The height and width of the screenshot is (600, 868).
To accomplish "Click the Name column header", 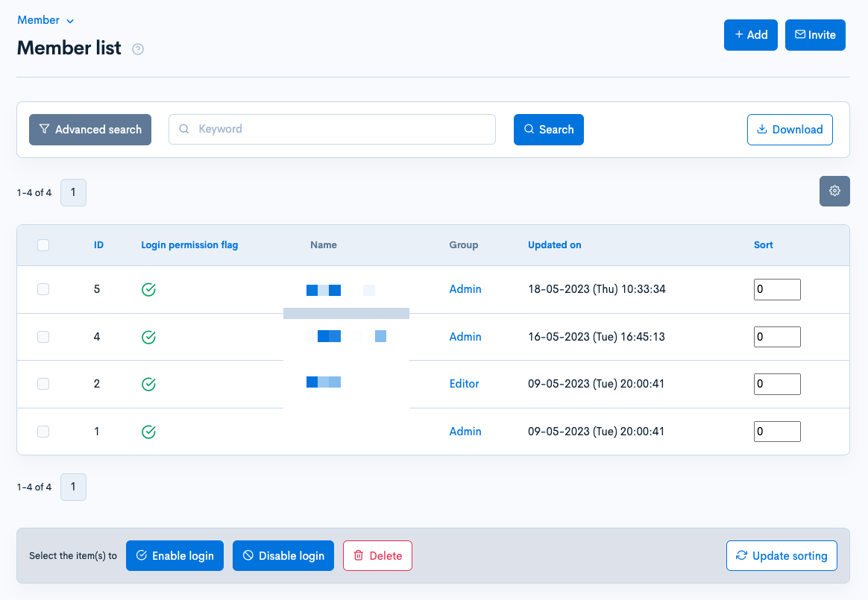I will coord(324,245).
